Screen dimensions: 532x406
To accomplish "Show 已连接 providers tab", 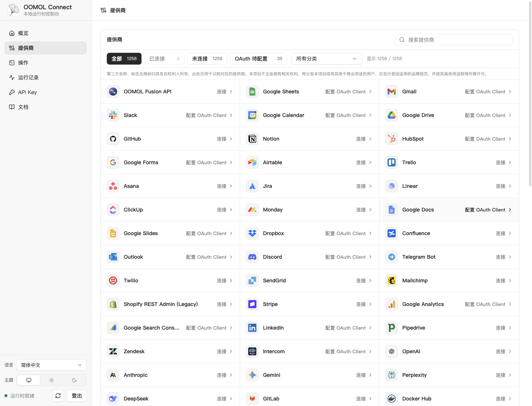I will [164, 59].
